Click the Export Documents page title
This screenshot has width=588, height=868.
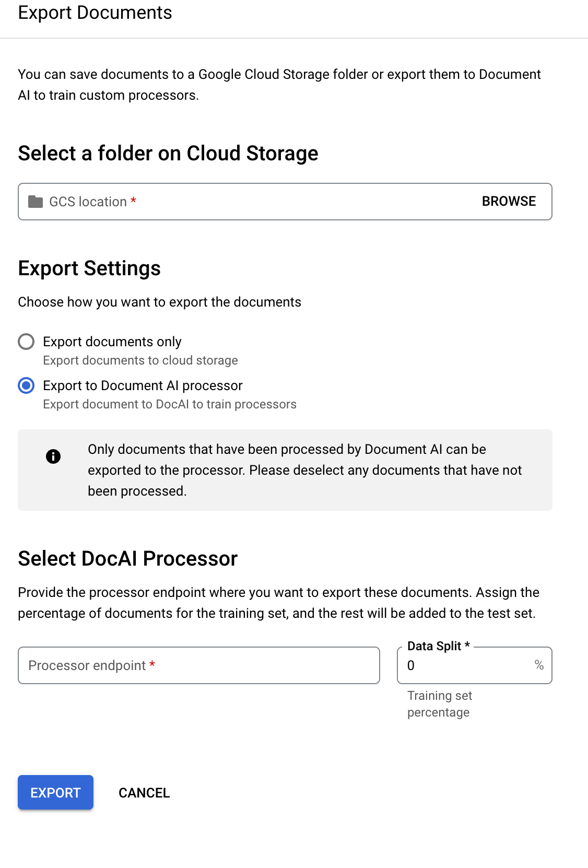[x=95, y=13]
